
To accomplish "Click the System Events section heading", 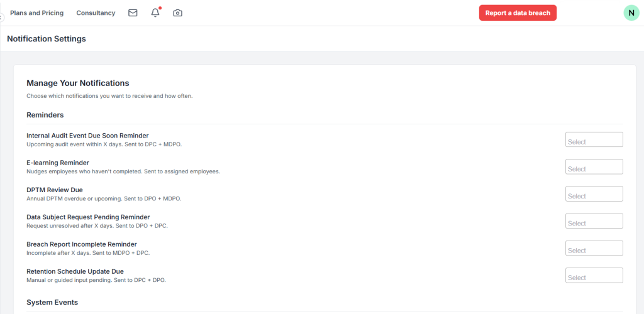I will pyautogui.click(x=52, y=302).
